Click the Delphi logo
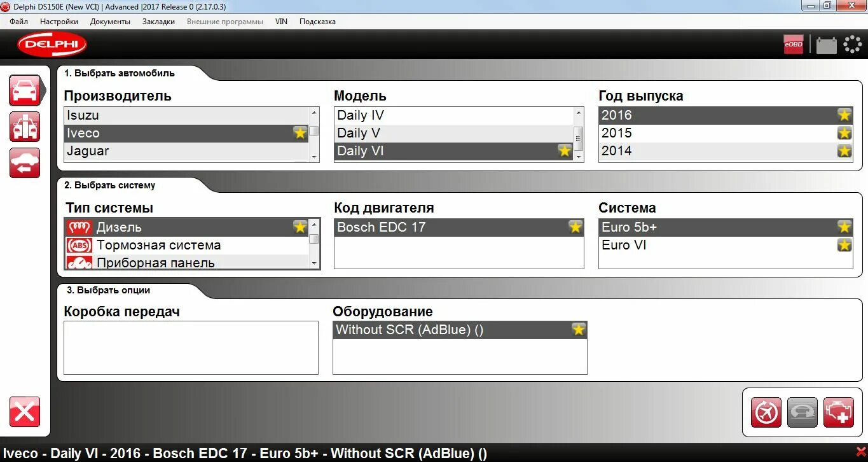 pyautogui.click(x=52, y=45)
